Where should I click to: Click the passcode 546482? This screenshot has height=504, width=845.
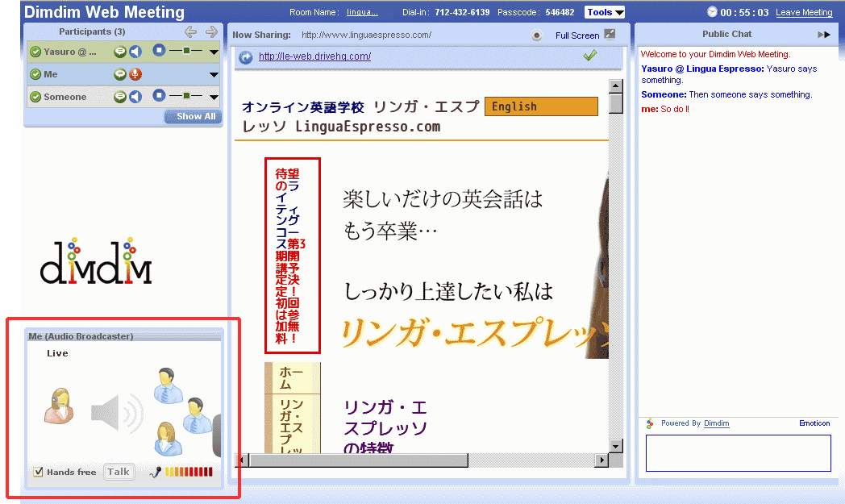click(560, 12)
